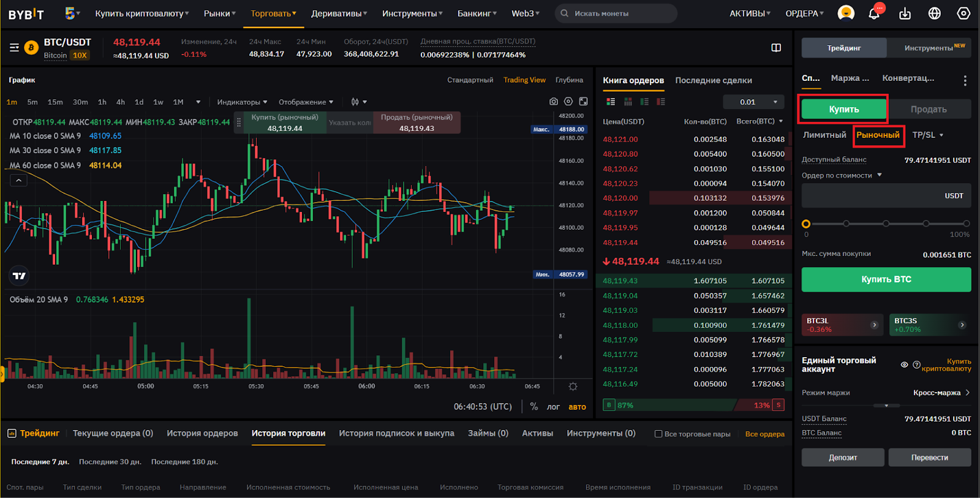Click 'Все ордера' link
The image size is (980, 498).
pyautogui.click(x=764, y=434)
